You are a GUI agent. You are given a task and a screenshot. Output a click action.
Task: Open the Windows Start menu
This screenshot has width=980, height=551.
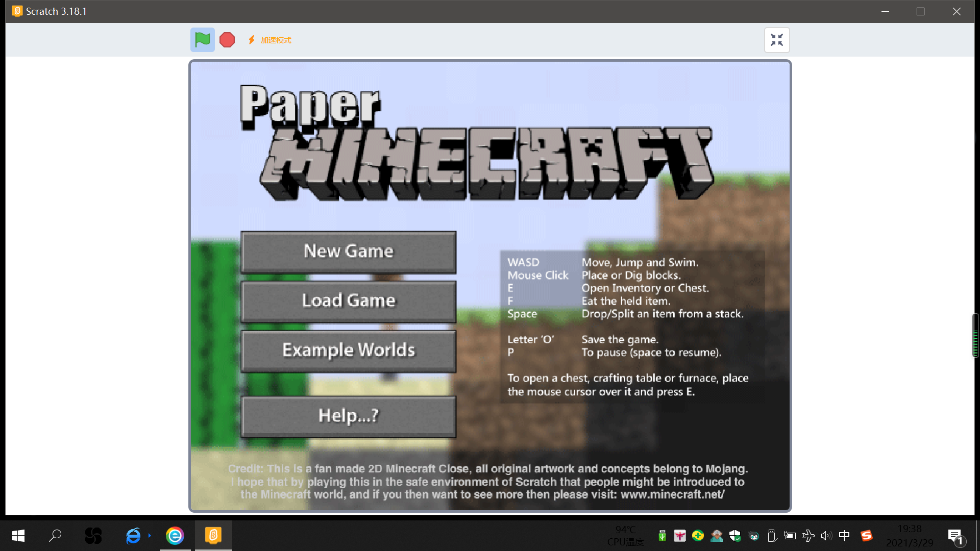tap(18, 536)
